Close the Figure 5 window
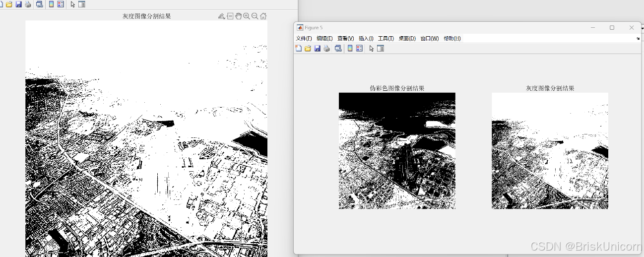This screenshot has width=644, height=257. coord(632,28)
